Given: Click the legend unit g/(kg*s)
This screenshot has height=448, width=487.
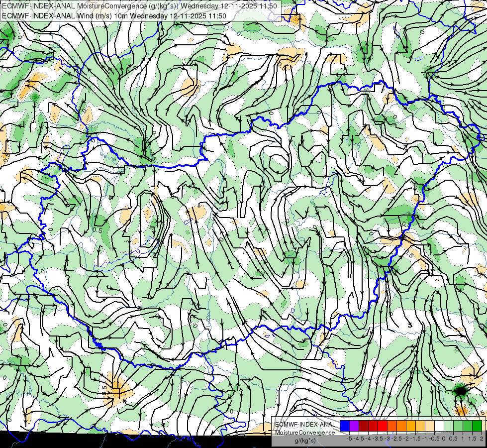Looking at the screenshot, I should point(305,441).
